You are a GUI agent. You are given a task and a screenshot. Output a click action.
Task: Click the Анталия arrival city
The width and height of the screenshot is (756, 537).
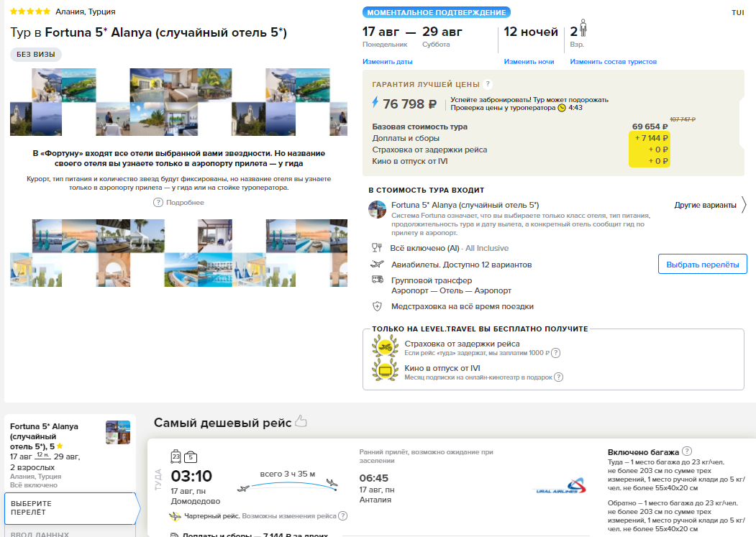pos(375,500)
